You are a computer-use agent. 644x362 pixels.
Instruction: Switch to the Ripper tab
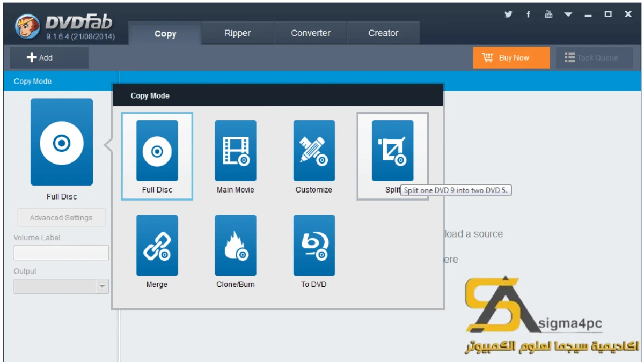click(237, 33)
